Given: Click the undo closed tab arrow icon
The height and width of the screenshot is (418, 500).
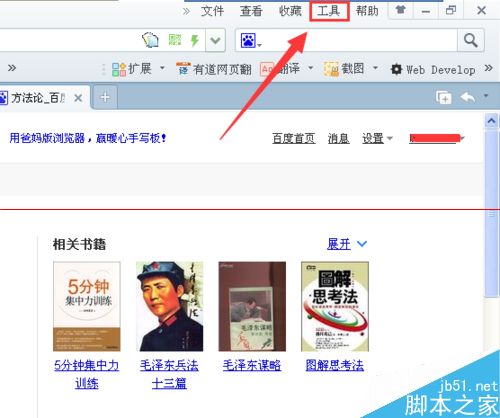Looking at the screenshot, I should coord(468,97).
